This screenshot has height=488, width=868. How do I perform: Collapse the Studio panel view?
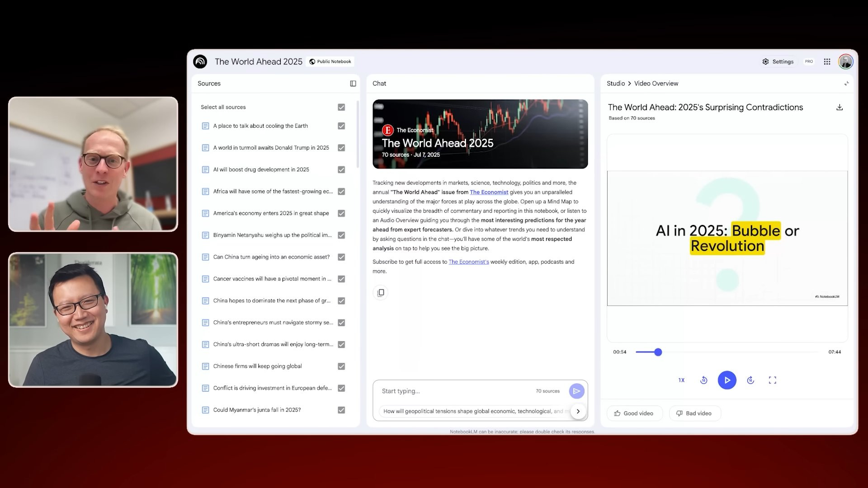coord(846,84)
